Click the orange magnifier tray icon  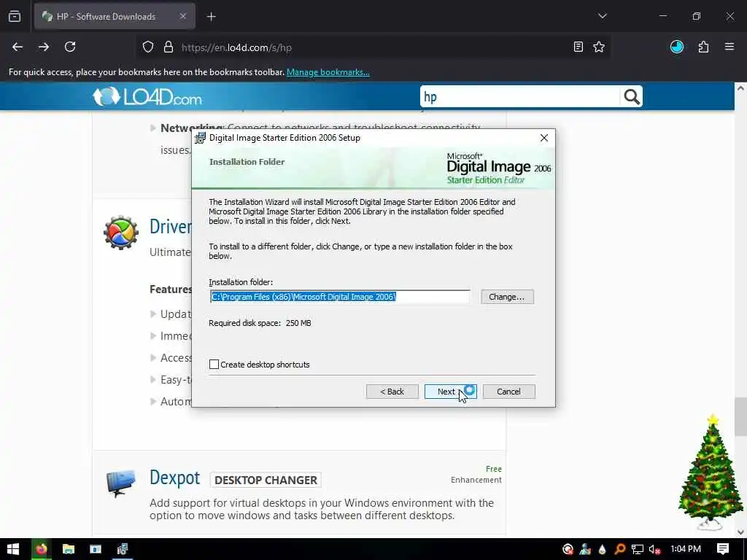(620, 550)
